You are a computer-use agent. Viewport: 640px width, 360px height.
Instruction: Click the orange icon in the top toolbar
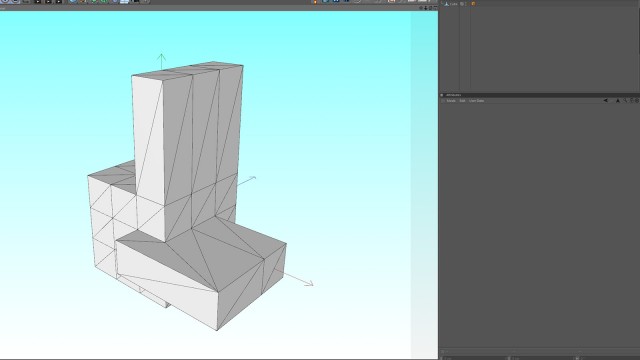tap(315, 1)
